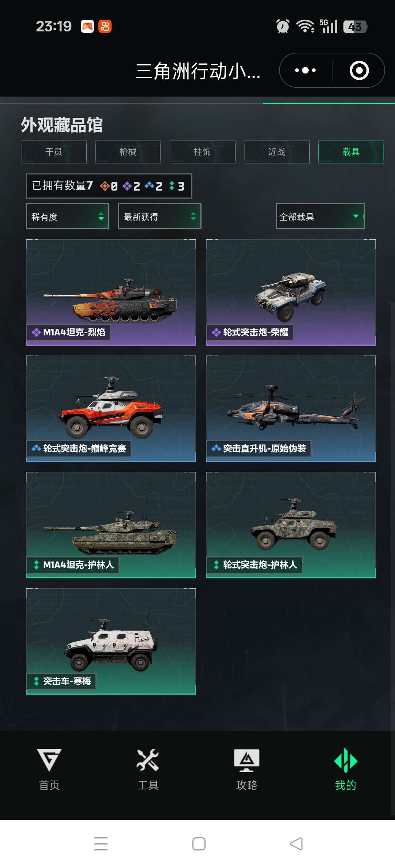
Task: Open 突击车-寒梅 skin card
Action: (x=111, y=641)
